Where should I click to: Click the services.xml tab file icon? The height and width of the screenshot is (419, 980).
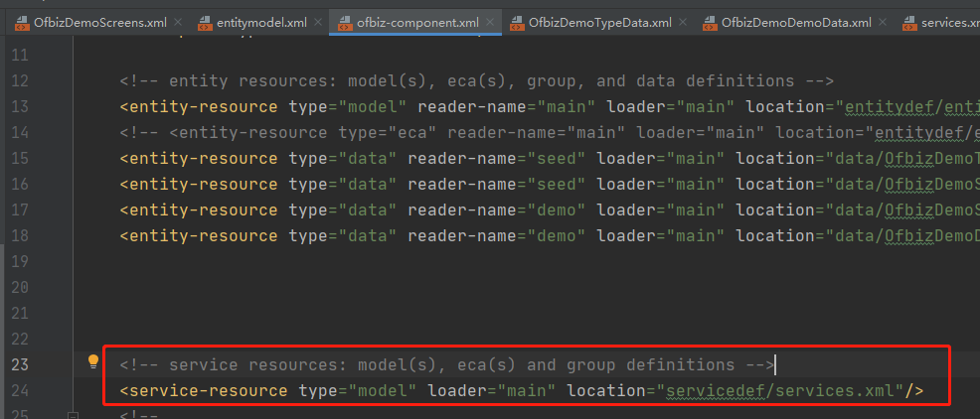point(907,22)
